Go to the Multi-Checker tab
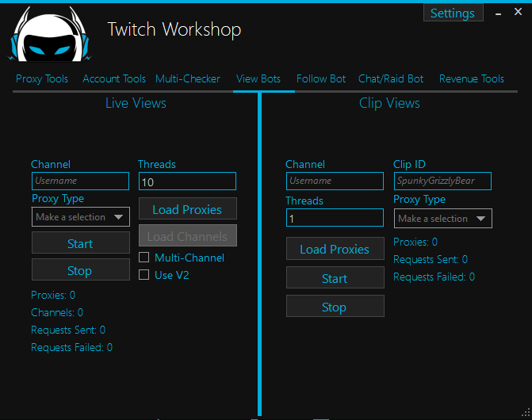532x420 pixels. pos(188,78)
